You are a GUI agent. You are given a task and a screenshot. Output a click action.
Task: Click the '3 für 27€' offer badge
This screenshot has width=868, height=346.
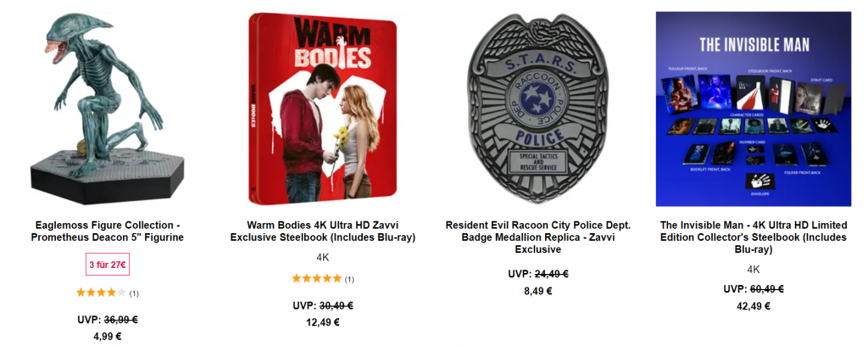[108, 265]
